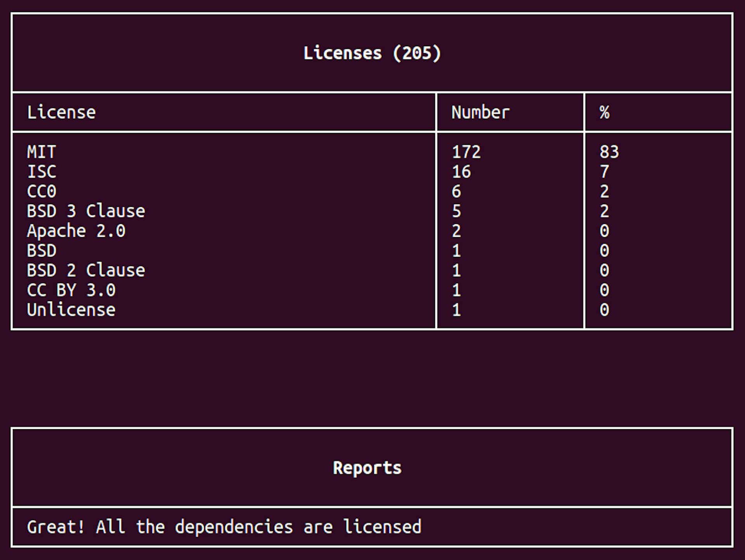
Task: Click the number 172 for MIT
Action: click(x=466, y=152)
